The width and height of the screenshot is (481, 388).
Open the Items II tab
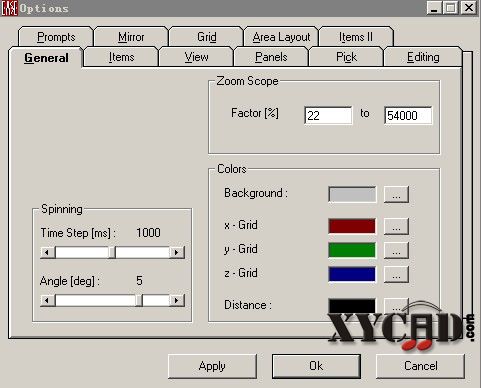(356, 37)
